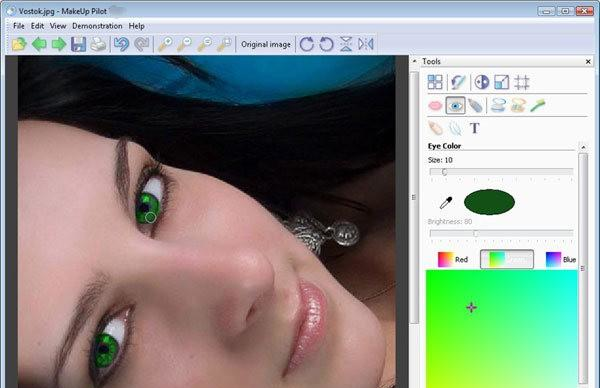
Task: Switch to the Blue color palette
Action: pos(561,259)
